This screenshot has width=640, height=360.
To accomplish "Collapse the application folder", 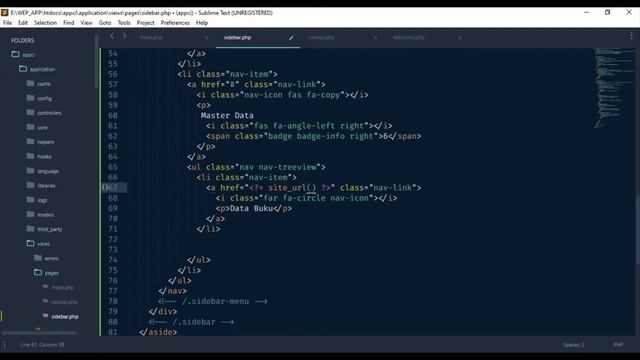I will [x=23, y=69].
